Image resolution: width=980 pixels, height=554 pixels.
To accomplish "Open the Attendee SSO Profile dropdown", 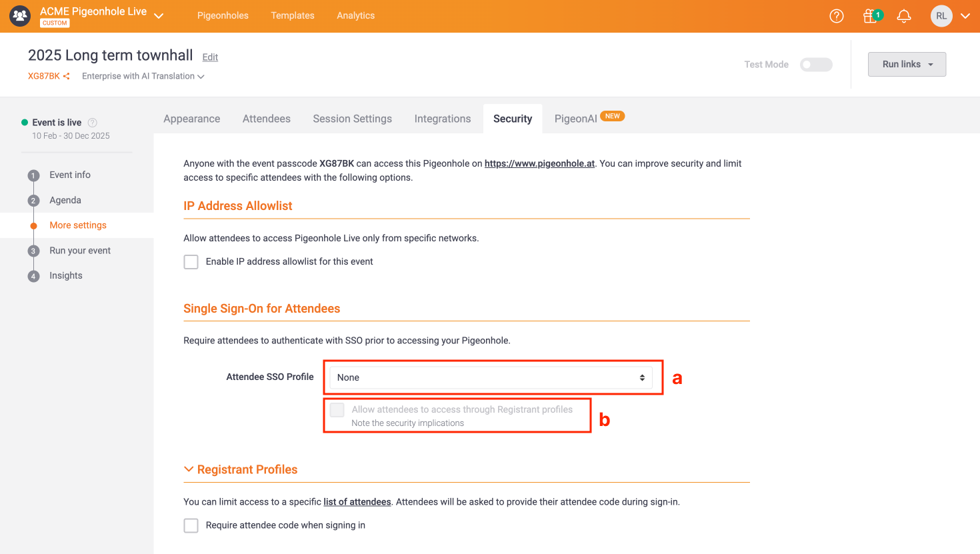I will coord(491,377).
